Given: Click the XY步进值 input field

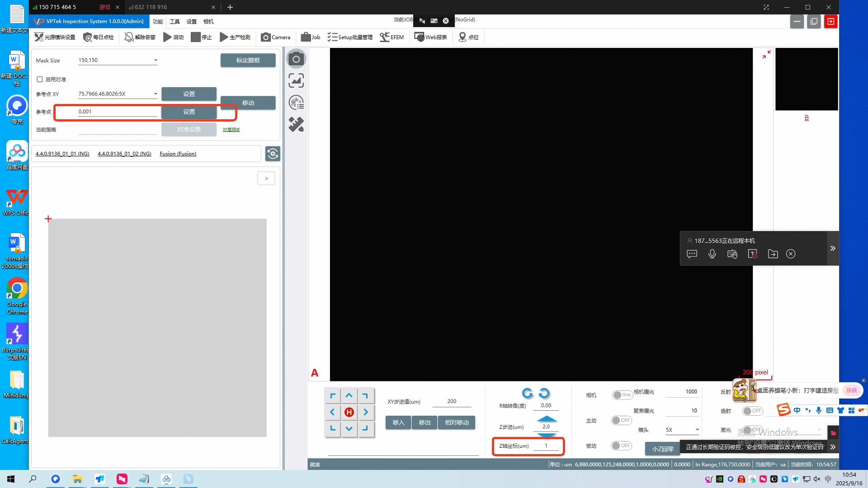Looking at the screenshot, I should tap(451, 401).
